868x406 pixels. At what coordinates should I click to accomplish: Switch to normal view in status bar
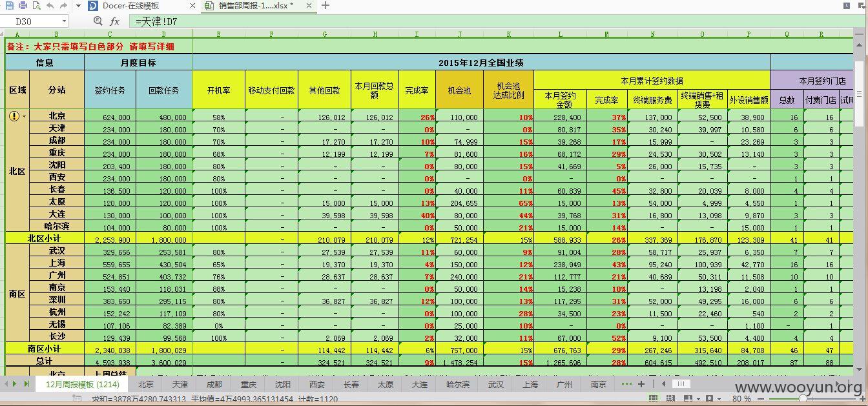click(x=654, y=399)
